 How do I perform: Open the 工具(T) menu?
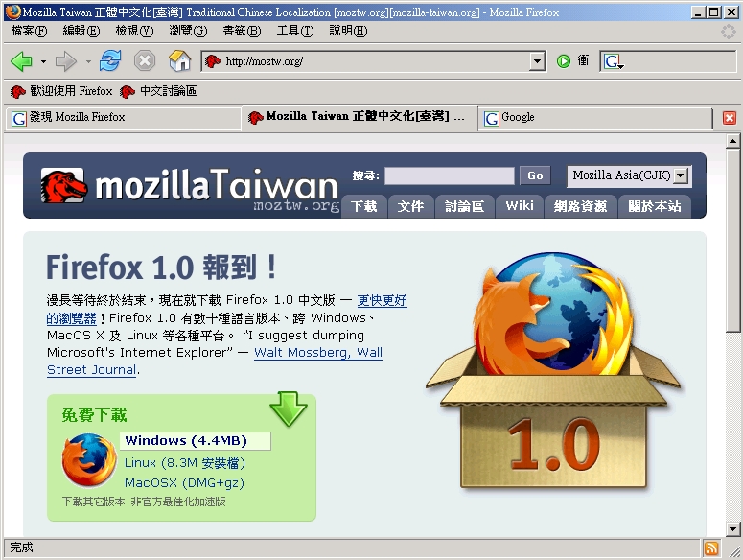[x=294, y=31]
